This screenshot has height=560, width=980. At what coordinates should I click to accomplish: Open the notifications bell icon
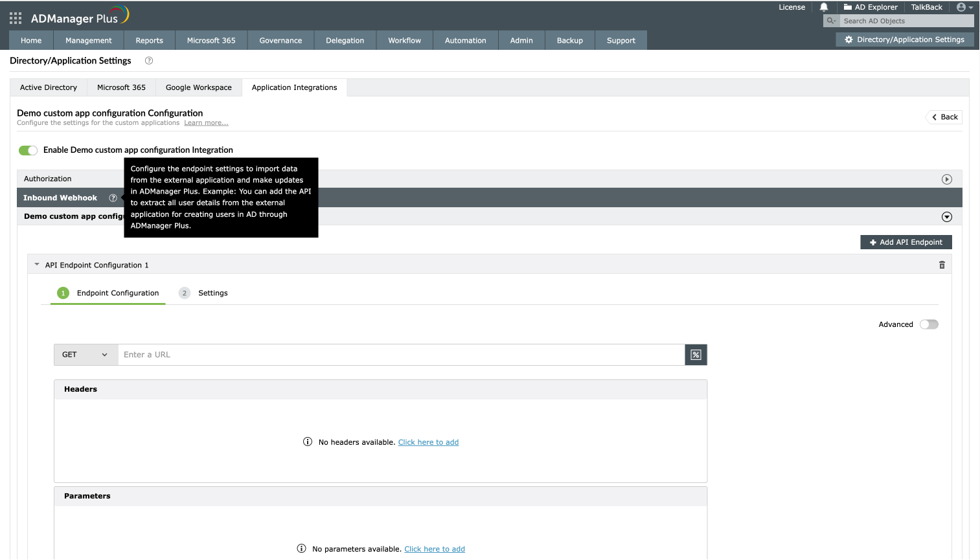coord(823,7)
